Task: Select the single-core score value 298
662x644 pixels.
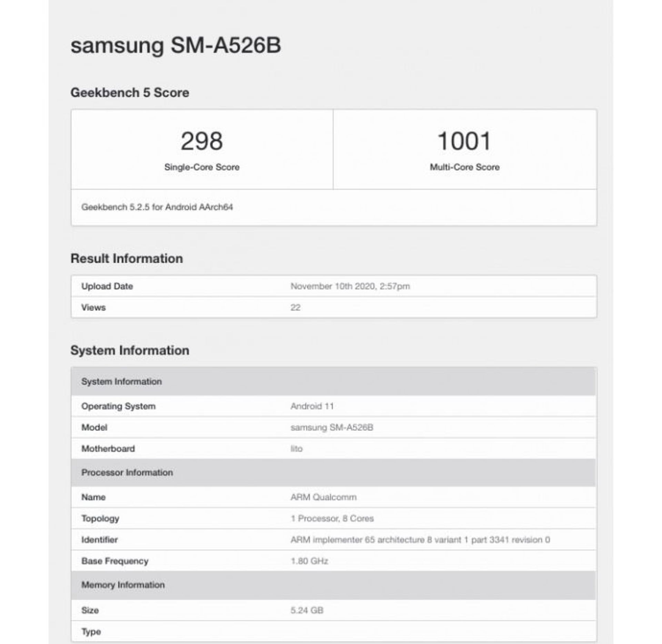Action: coord(202,141)
